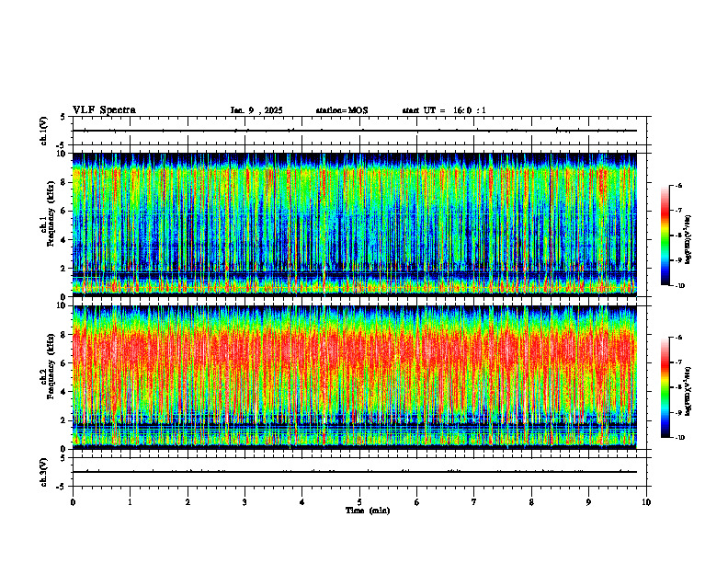
Task: Select the "Jan. 9, 2025" date text
Action: tap(256, 110)
